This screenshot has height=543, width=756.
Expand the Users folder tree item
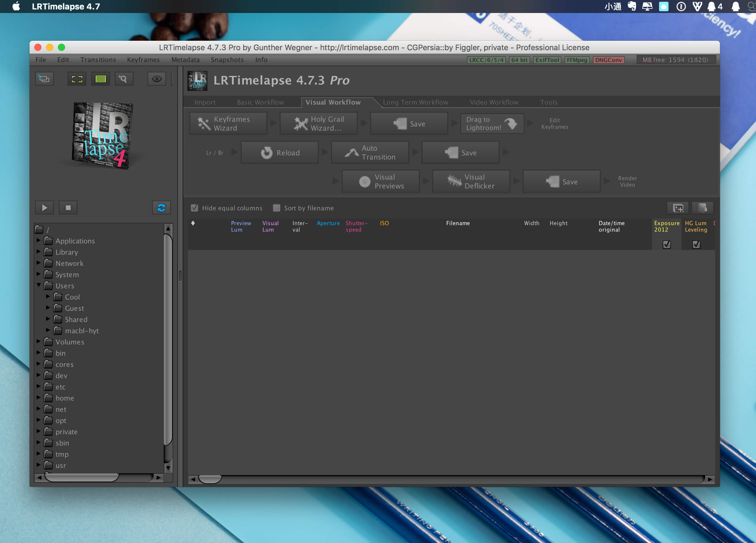point(40,286)
